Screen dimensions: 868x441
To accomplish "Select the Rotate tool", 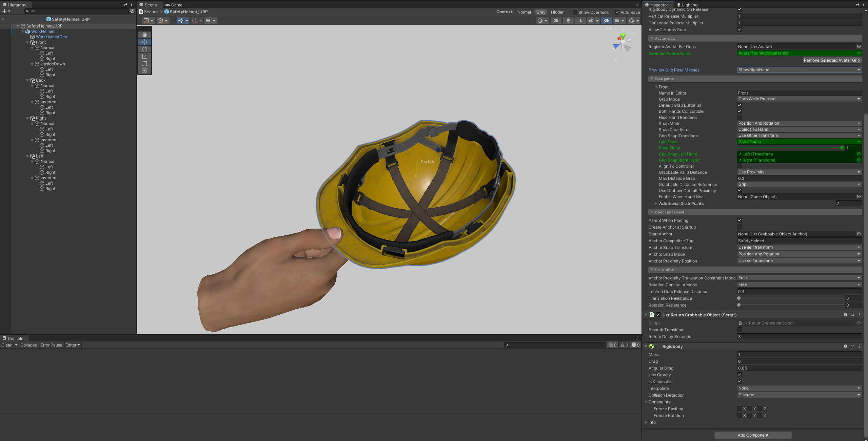I will tap(145, 49).
